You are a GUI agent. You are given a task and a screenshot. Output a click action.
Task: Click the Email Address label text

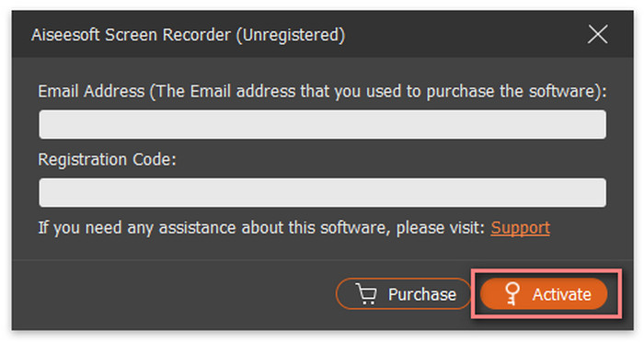(x=91, y=91)
